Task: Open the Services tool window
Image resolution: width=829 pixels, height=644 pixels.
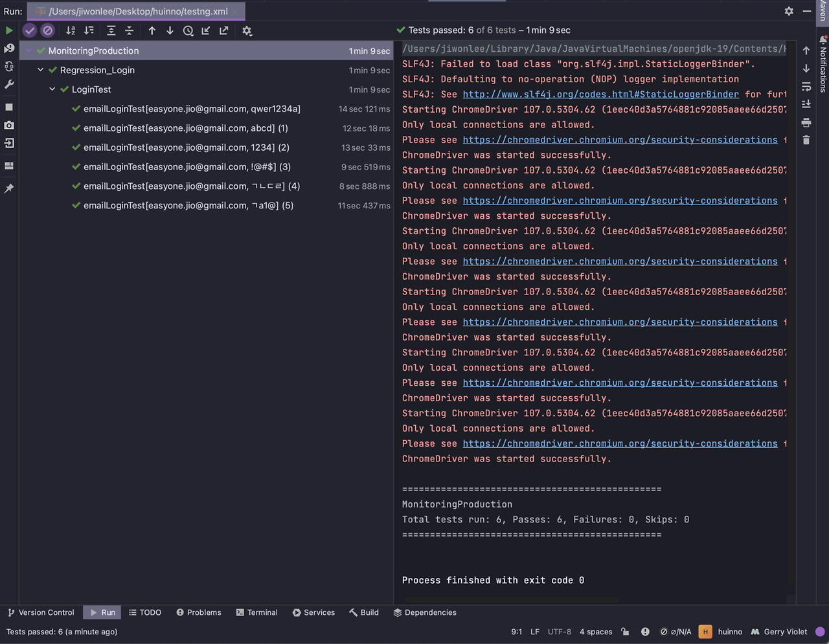Action: click(313, 612)
